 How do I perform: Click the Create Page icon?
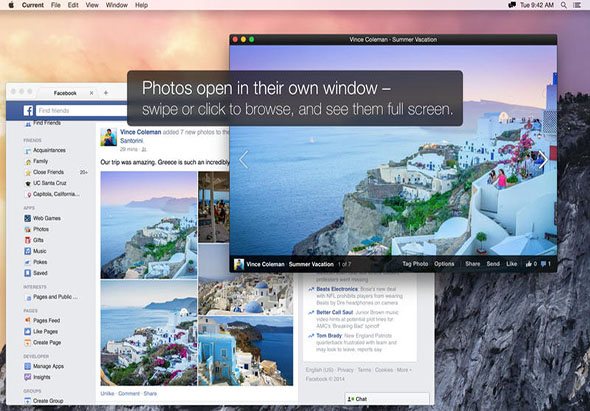28,343
